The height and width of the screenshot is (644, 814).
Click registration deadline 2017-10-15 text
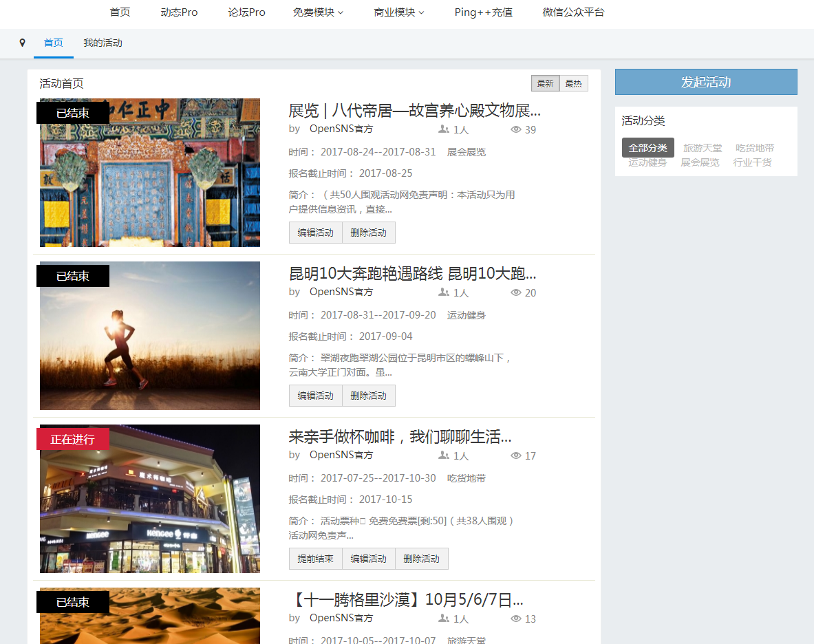point(386,500)
